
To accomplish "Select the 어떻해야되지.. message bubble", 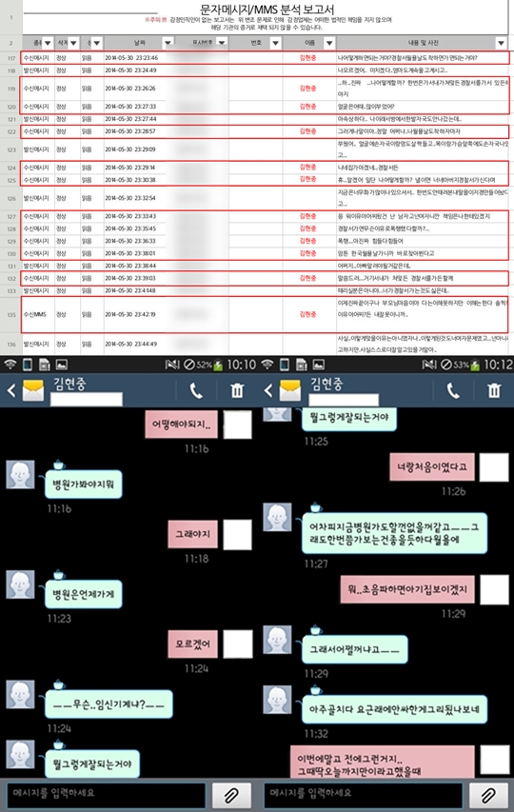I will point(181,425).
